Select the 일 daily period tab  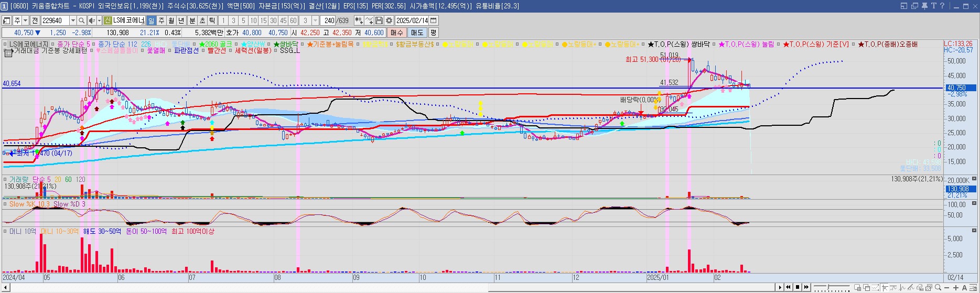(x=151, y=20)
